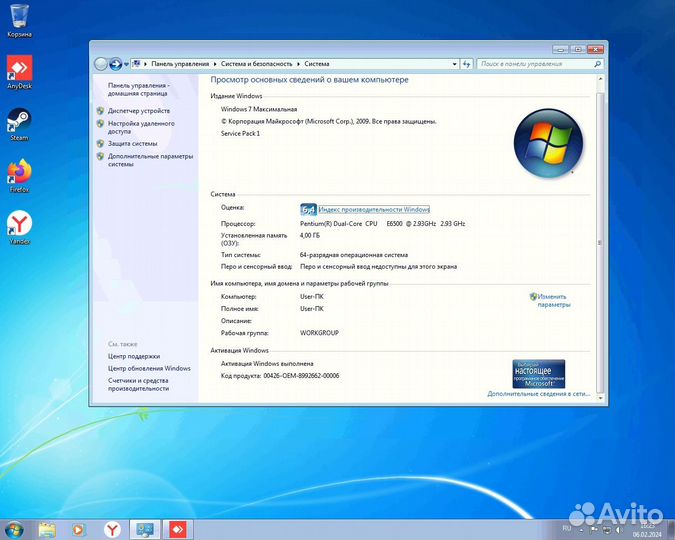
Task: Open Yandex browser from the taskbar
Action: pyautogui.click(x=112, y=530)
